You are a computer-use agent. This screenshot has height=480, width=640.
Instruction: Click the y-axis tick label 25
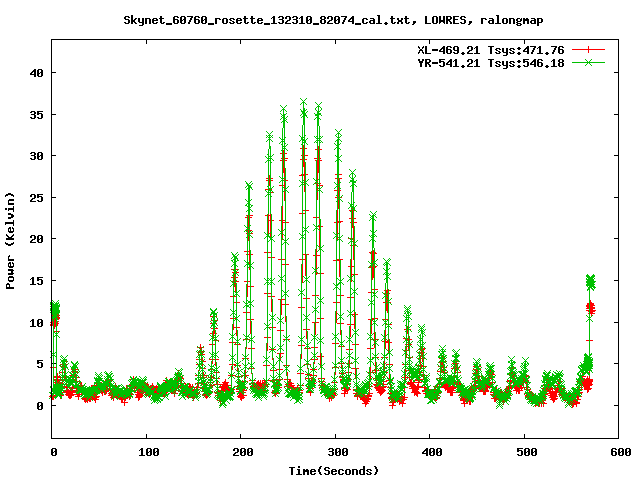[37, 198]
